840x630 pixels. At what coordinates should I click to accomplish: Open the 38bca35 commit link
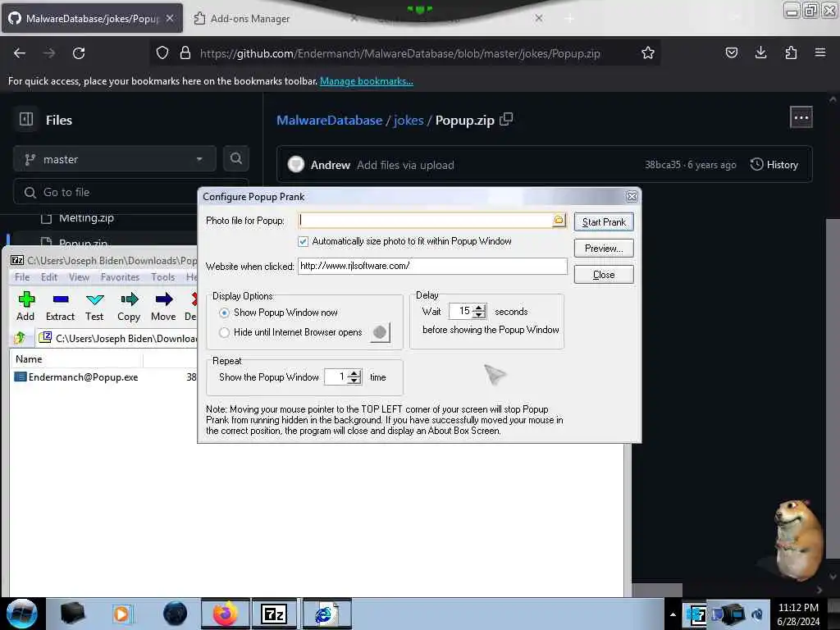pyautogui.click(x=662, y=164)
